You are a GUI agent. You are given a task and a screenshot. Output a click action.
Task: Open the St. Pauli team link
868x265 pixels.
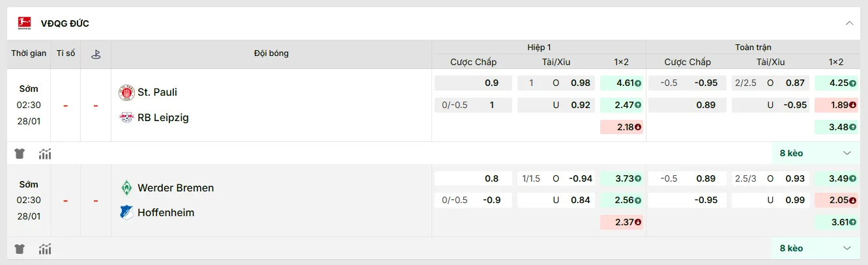tap(157, 92)
